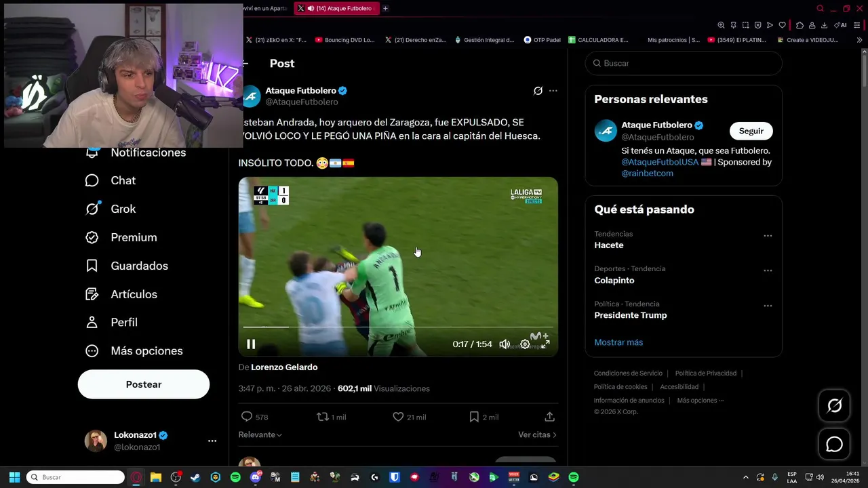Open File Explorer from taskbar
The image size is (868, 488).
point(155,477)
